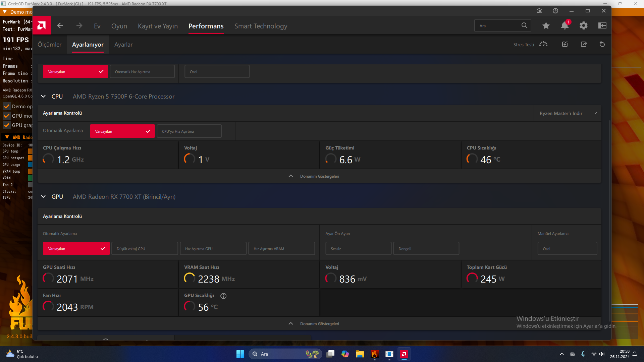Open Task View taskbar icon
Viewport: 644px width, 362px height.
point(330,354)
